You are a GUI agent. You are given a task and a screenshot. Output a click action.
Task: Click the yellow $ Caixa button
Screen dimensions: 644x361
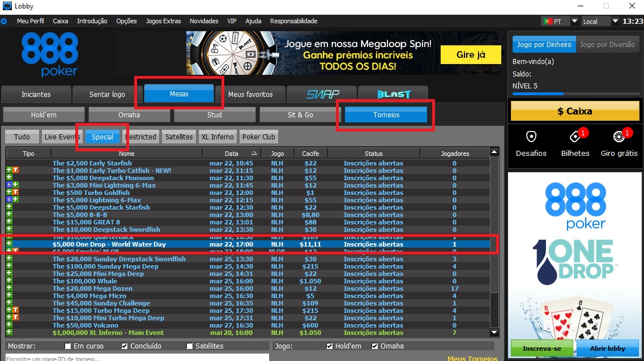click(574, 111)
